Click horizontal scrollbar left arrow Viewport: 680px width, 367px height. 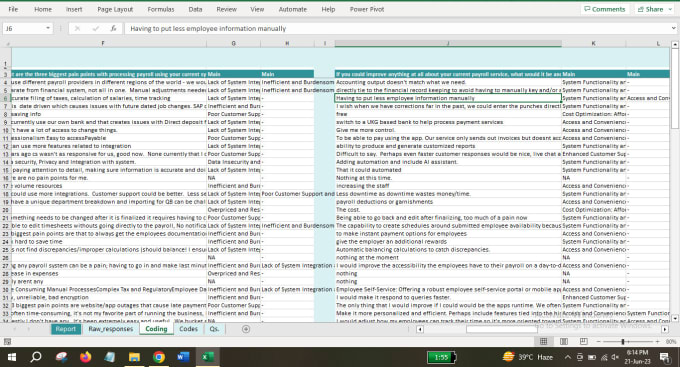click(420, 329)
